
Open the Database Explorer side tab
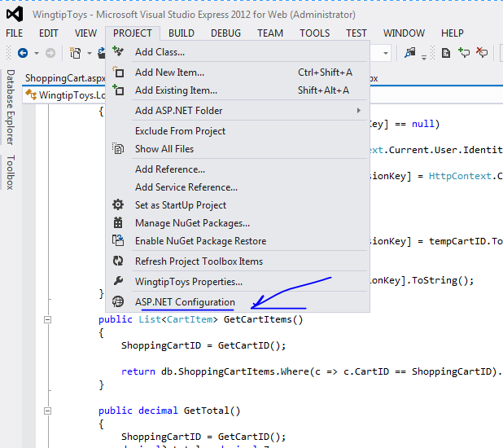(11, 107)
